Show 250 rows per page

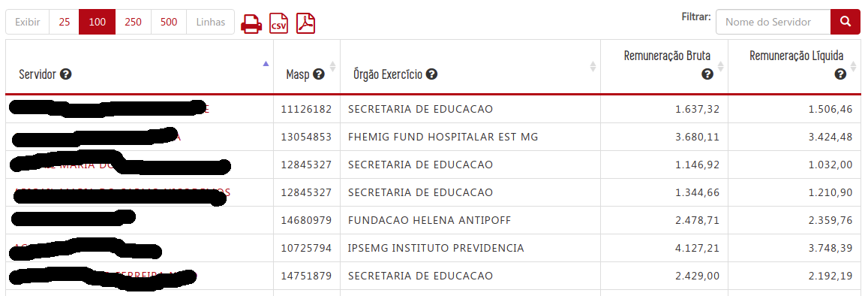point(133,23)
